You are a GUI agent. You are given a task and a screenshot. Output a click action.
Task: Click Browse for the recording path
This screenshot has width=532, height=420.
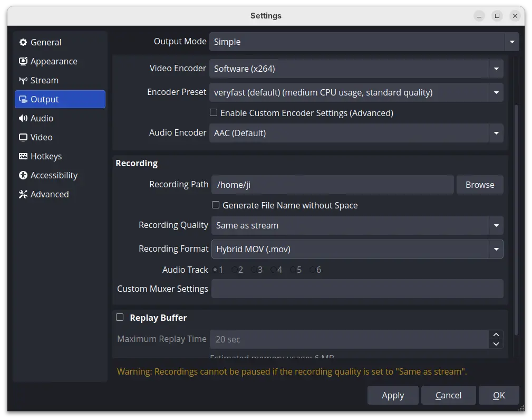480,185
